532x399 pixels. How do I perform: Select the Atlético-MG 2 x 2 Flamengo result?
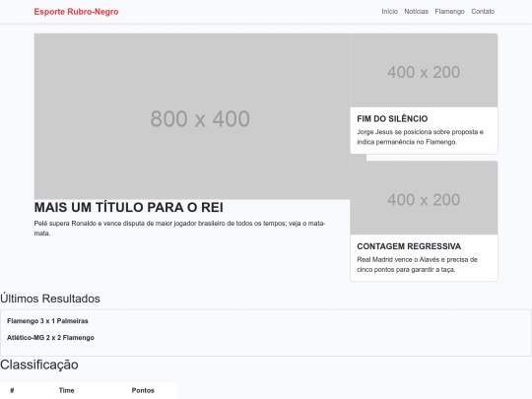[50, 338]
